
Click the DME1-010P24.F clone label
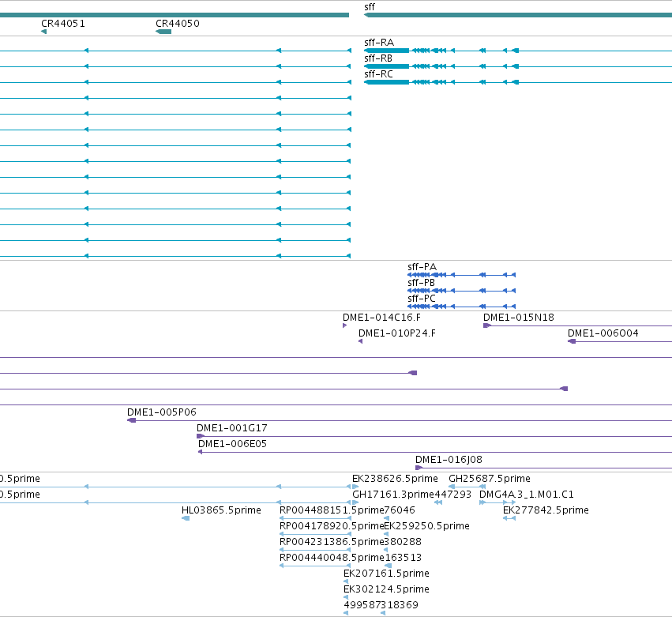(x=397, y=333)
